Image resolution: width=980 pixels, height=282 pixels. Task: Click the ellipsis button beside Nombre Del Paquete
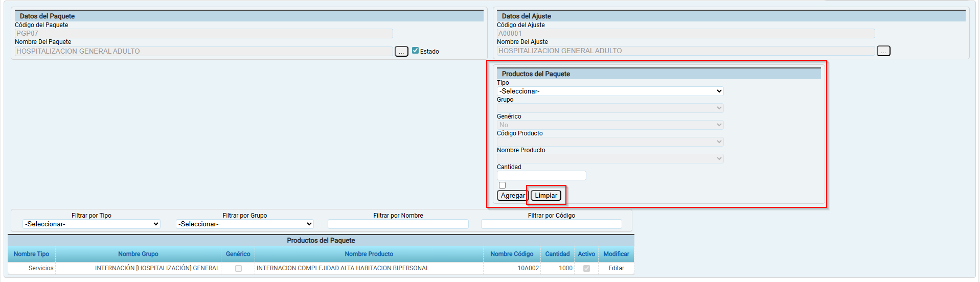[x=401, y=52]
